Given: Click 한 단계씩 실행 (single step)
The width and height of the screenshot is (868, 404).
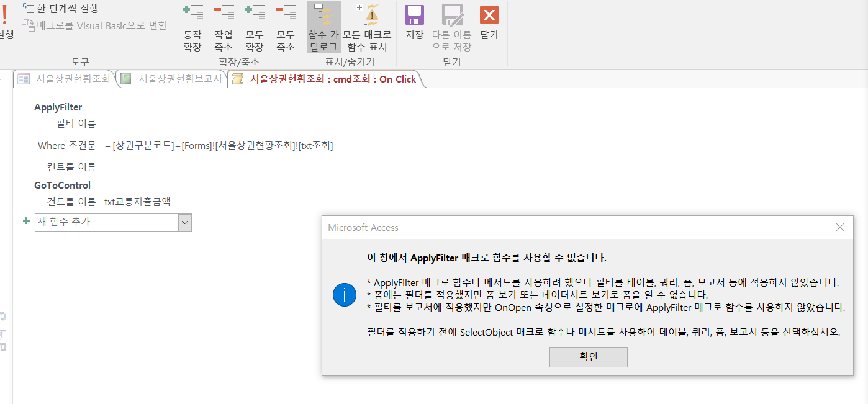Looking at the screenshot, I should 61,9.
